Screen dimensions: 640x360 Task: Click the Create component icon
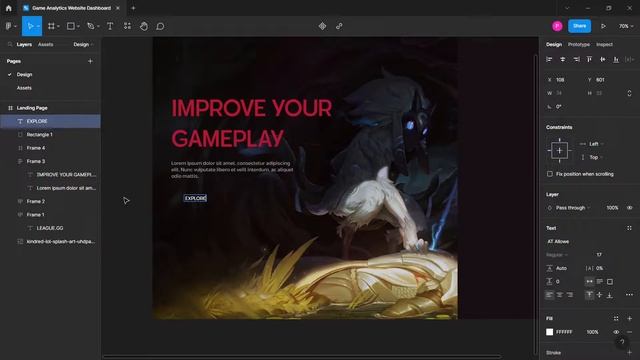322,26
